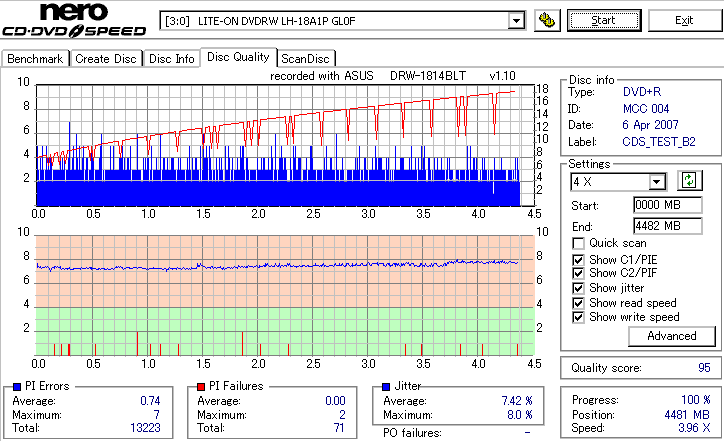This screenshot has height=441, width=724.
Task: Click the green refresh icon in Settings
Action: pos(689,181)
